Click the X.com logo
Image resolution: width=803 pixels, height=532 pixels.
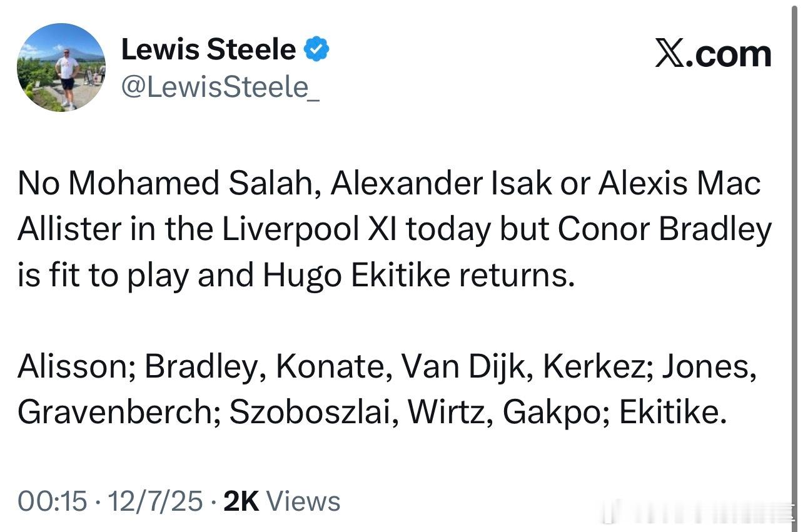pos(713,54)
